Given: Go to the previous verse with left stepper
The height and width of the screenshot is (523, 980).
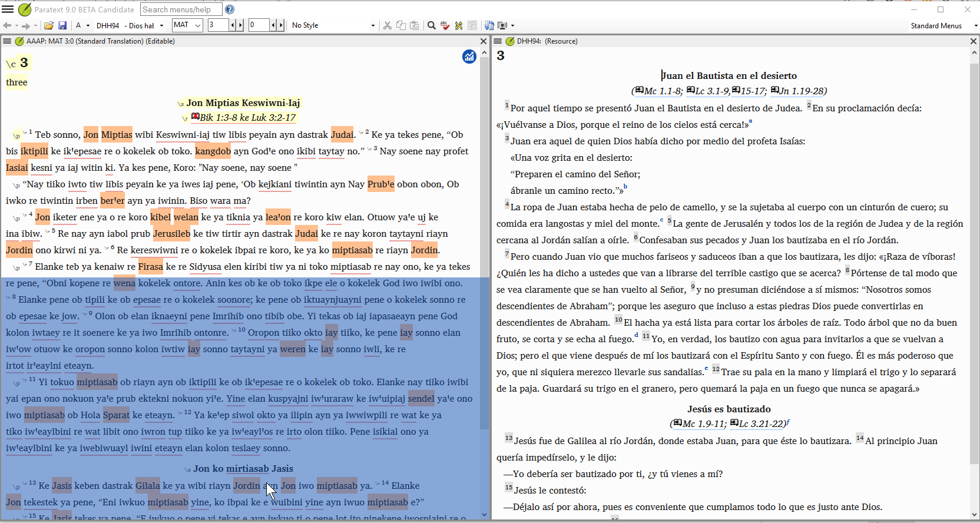Looking at the screenshot, I should [x=273, y=25].
